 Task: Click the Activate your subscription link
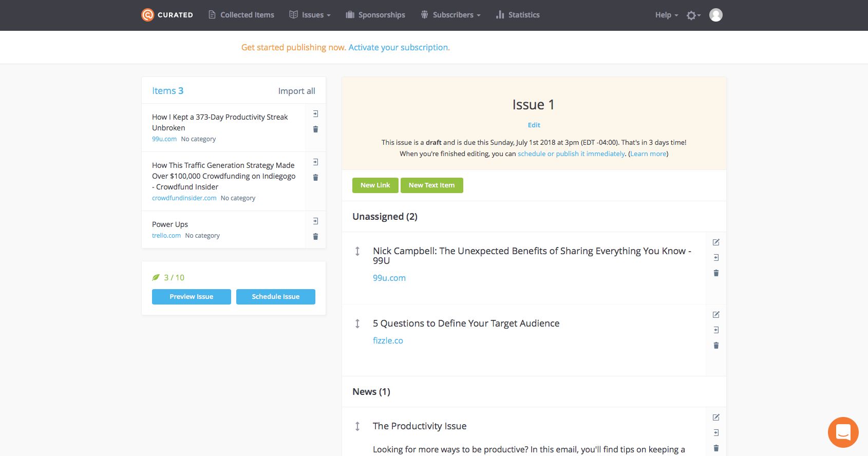[399, 47]
